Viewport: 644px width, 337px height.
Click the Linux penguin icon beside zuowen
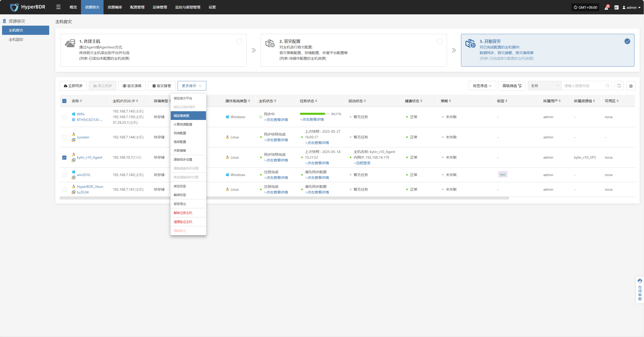click(74, 134)
